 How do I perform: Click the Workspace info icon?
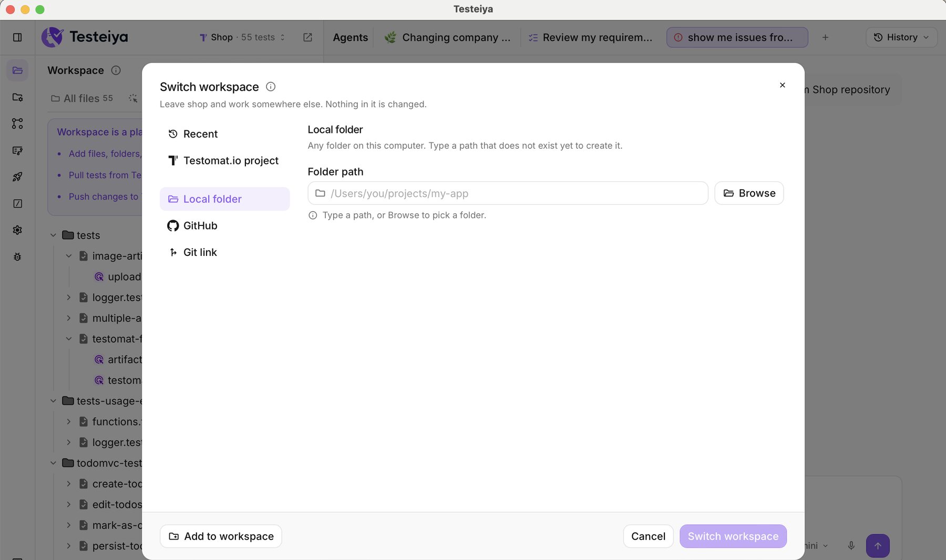pyautogui.click(x=116, y=70)
